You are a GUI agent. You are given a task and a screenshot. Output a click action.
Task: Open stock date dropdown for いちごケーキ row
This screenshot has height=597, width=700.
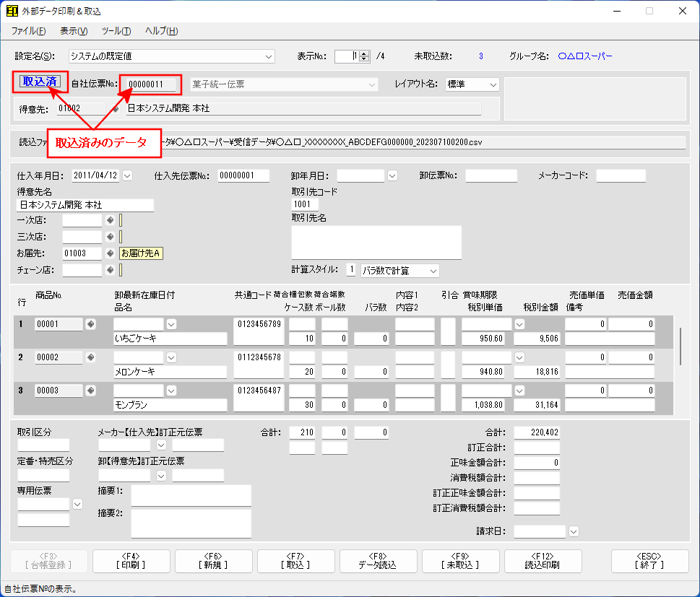coord(171,324)
